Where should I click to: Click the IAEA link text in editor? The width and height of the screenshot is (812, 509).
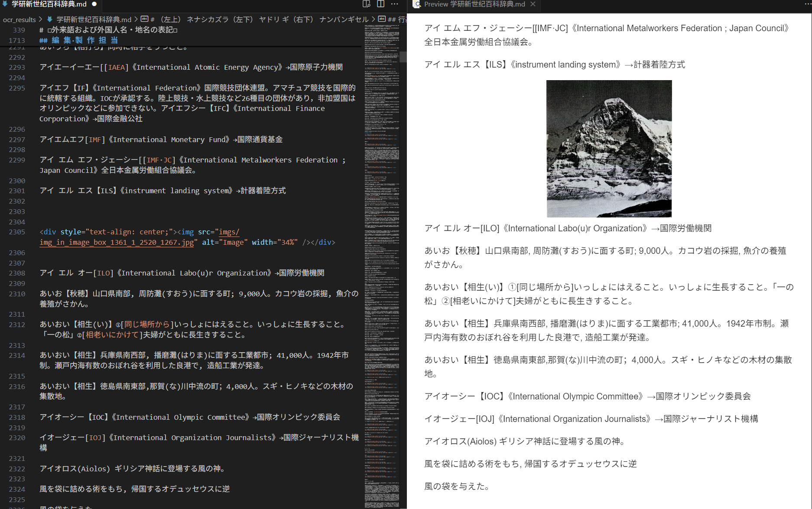pos(117,67)
